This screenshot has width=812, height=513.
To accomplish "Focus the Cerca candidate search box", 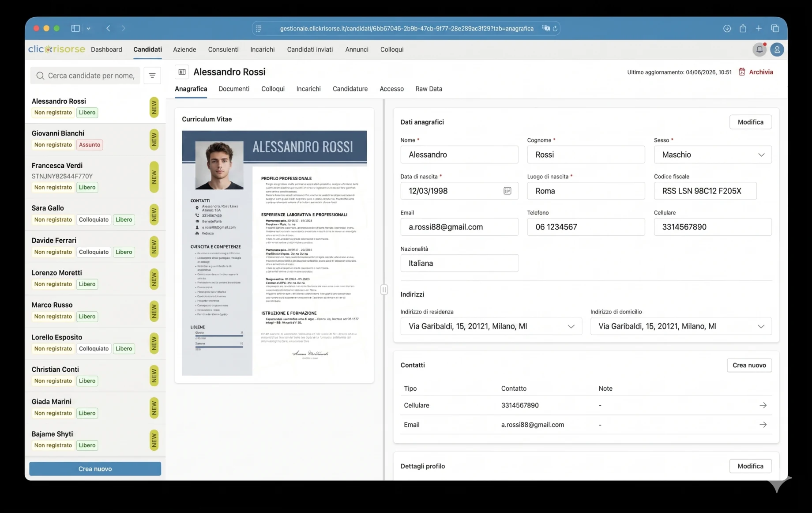I will pos(85,75).
